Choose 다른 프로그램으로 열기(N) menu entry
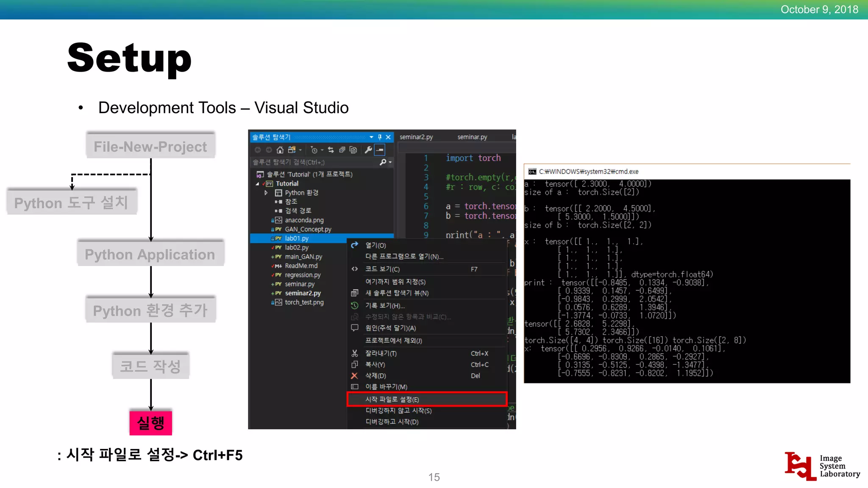The height and width of the screenshot is (488, 868). pyautogui.click(x=427, y=256)
